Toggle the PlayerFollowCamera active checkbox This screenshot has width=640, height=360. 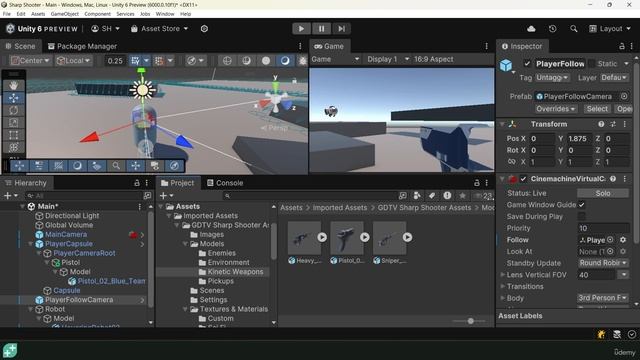(x=527, y=64)
